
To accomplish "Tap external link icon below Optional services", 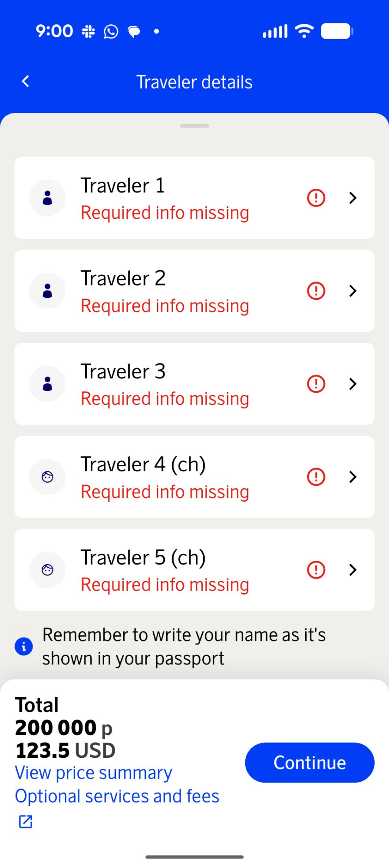I will pyautogui.click(x=26, y=821).
